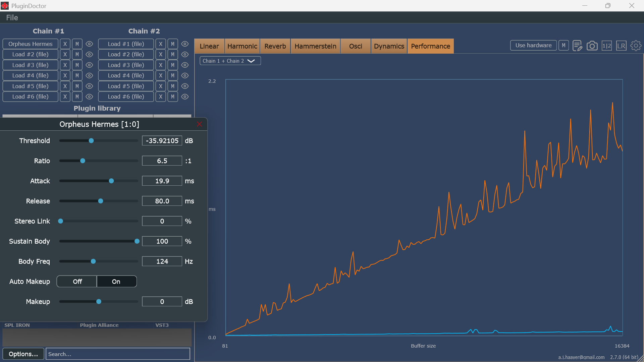This screenshot has width=644, height=362.
Task: Adjust the Release slider handle
Action: (101, 201)
